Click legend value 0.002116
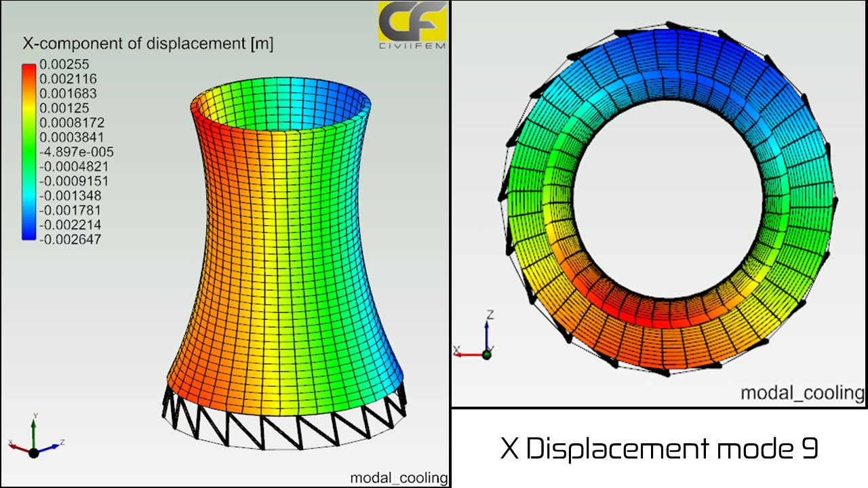The image size is (868, 488). pos(68,79)
